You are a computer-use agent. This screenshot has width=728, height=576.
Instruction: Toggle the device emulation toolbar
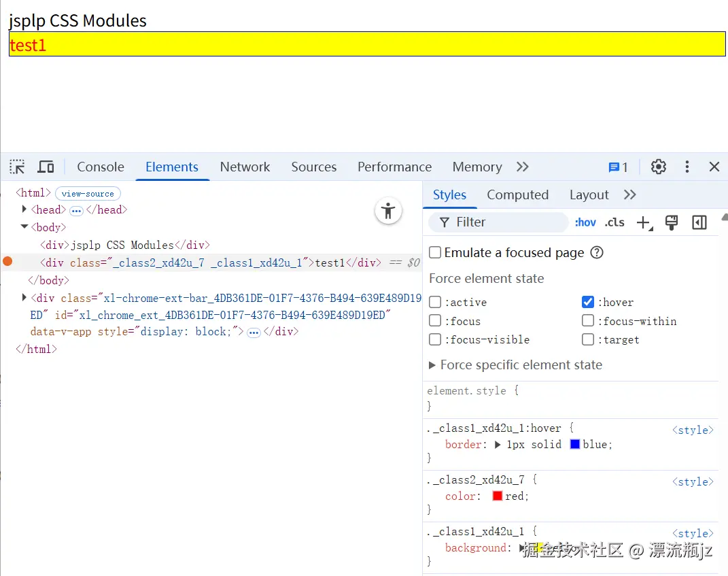[45, 166]
